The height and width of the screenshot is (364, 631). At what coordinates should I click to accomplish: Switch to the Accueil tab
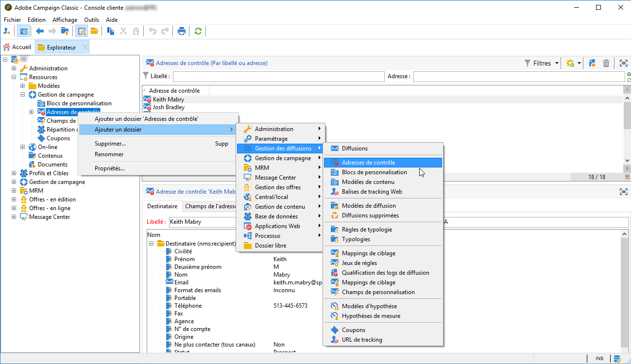(x=17, y=47)
